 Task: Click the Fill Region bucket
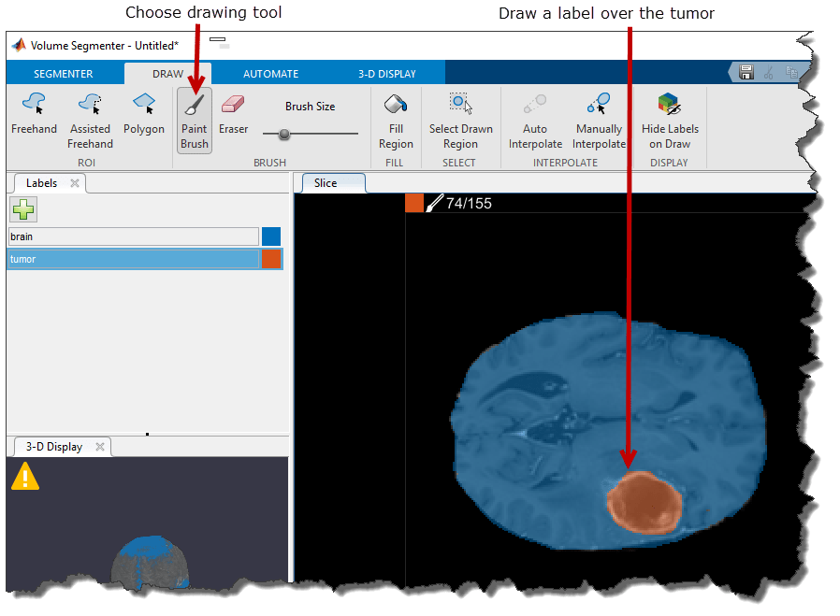point(396,121)
